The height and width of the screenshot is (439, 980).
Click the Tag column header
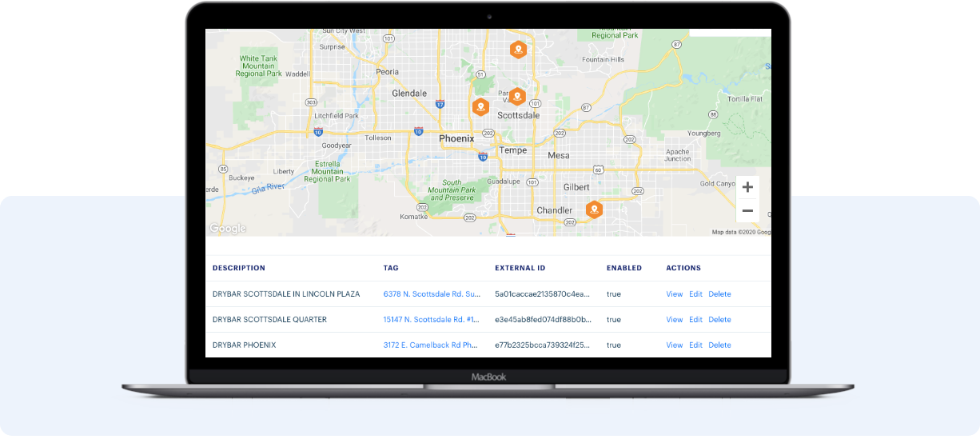pyautogui.click(x=391, y=268)
